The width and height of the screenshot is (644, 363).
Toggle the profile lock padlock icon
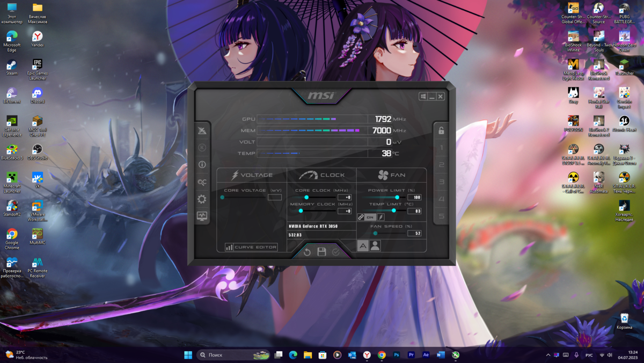(441, 130)
